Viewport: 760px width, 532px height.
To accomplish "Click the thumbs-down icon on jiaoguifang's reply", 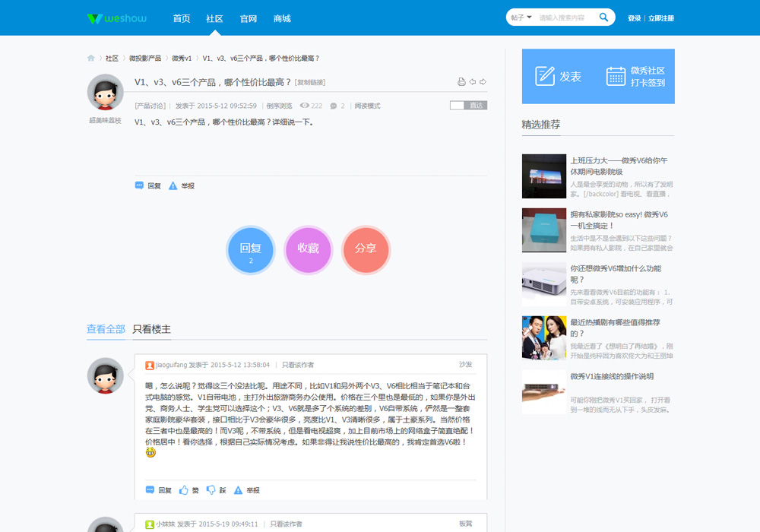I will tap(211, 490).
